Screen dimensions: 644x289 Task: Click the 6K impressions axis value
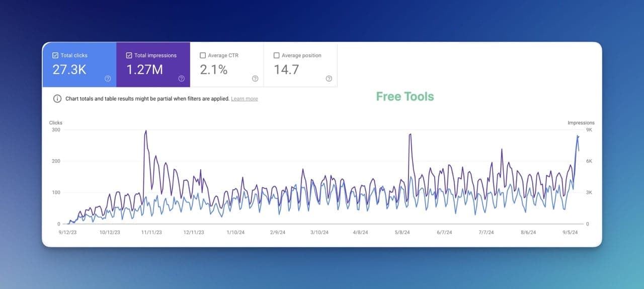589,161
